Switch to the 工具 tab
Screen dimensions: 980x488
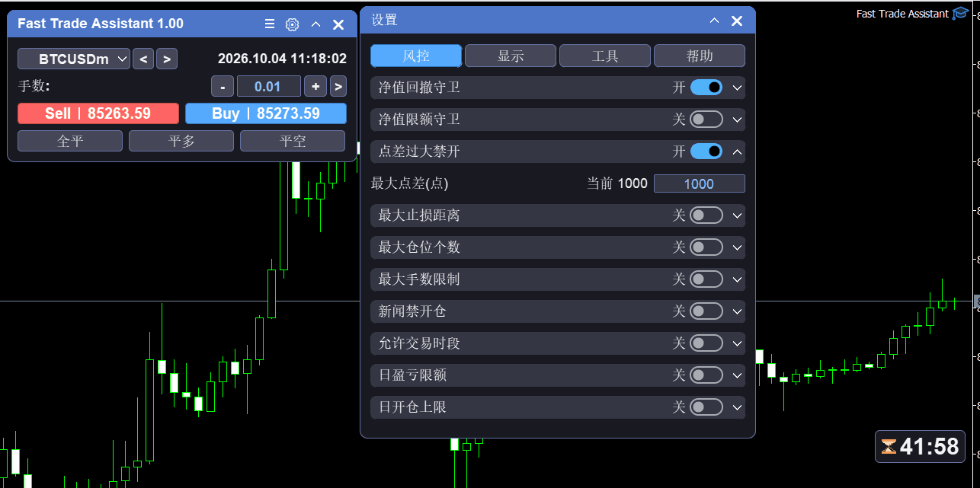click(x=605, y=56)
